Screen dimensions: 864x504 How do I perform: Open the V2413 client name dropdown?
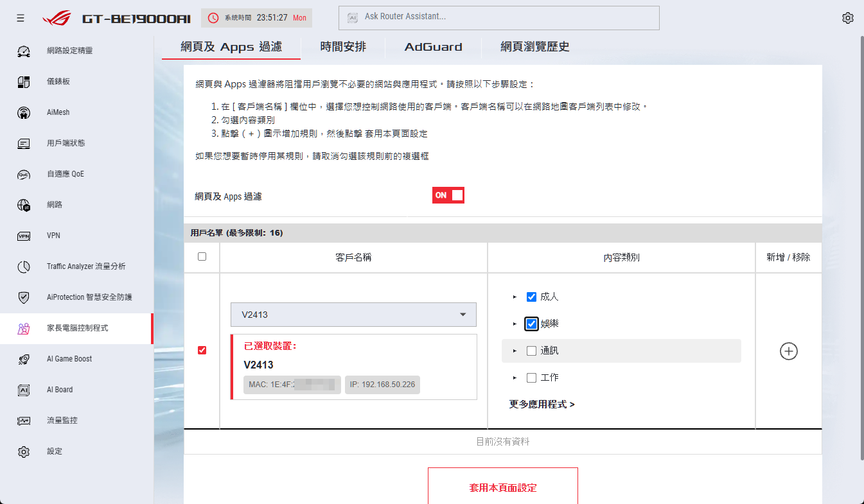353,315
